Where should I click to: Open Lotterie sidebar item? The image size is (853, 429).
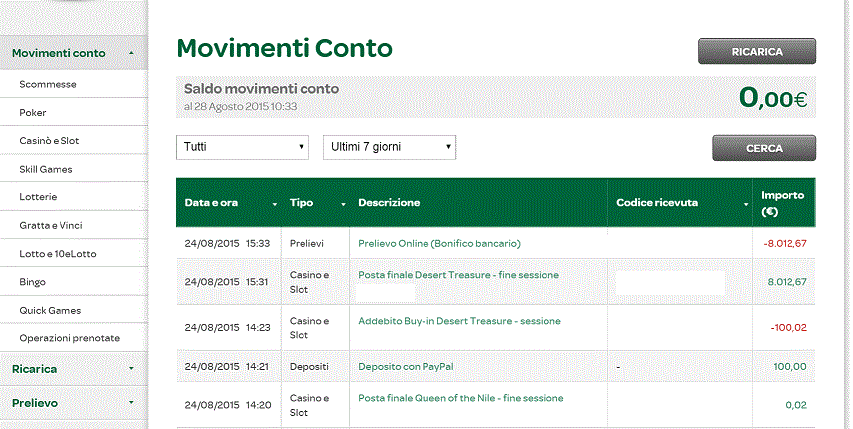[x=38, y=197]
